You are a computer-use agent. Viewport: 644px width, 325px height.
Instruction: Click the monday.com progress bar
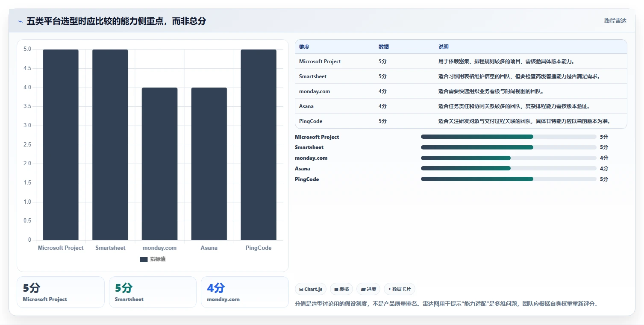(509, 158)
